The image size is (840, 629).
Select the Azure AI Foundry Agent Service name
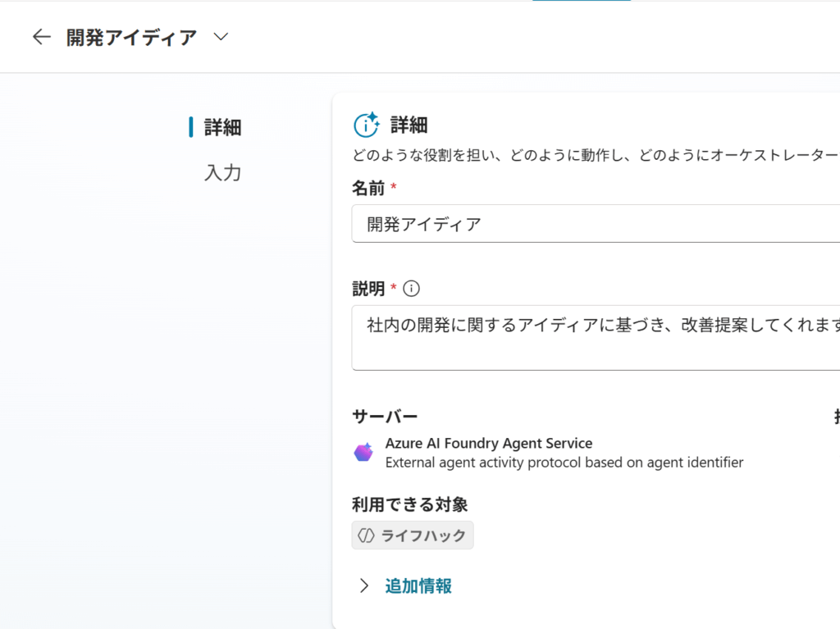tap(488, 444)
